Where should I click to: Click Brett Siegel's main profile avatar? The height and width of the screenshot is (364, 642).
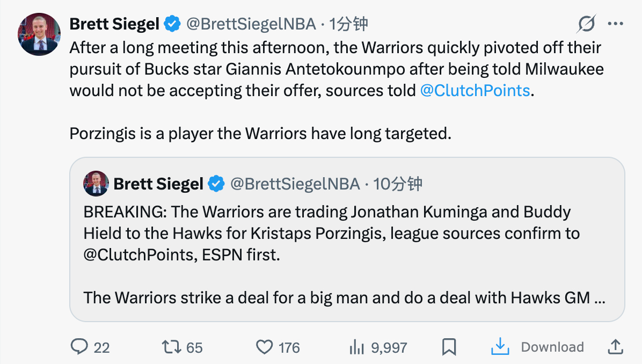click(40, 33)
